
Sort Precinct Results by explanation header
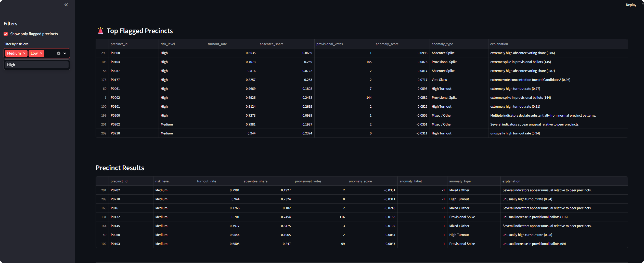[564, 181]
